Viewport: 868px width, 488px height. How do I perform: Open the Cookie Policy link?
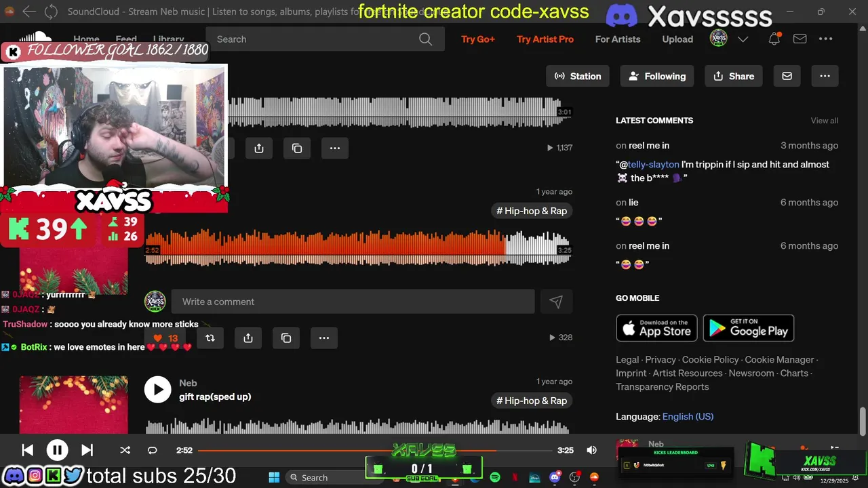[710, 360]
